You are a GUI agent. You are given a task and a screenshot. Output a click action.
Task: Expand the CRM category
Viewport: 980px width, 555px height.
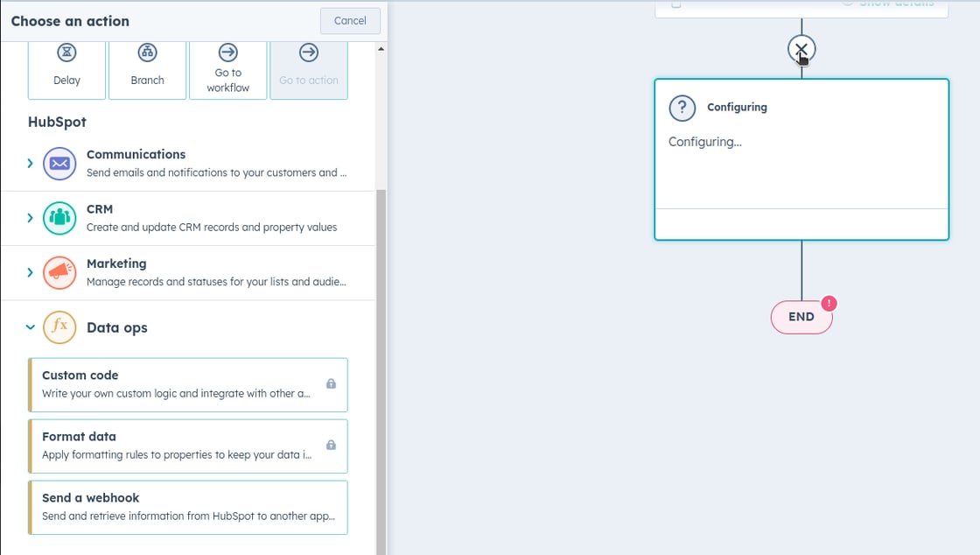(31, 217)
